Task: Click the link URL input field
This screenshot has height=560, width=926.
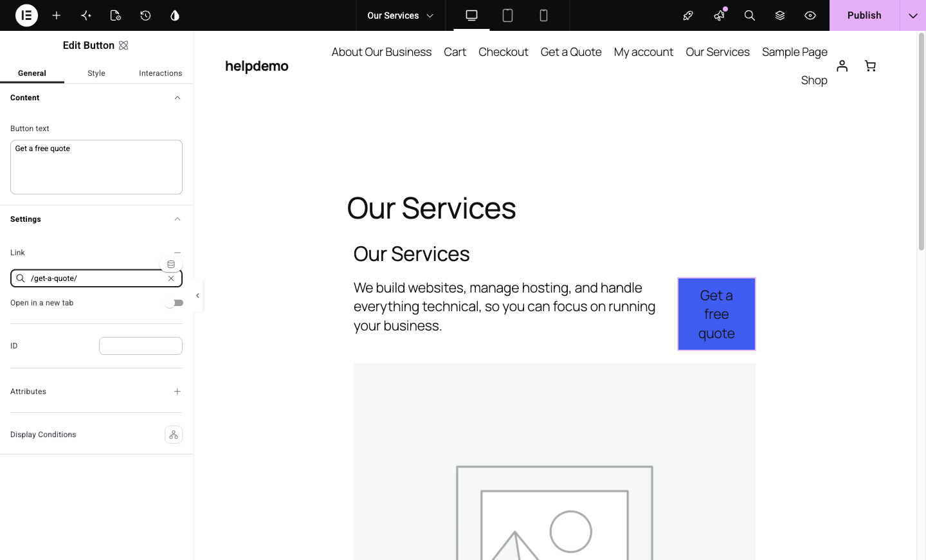Action: (x=96, y=278)
